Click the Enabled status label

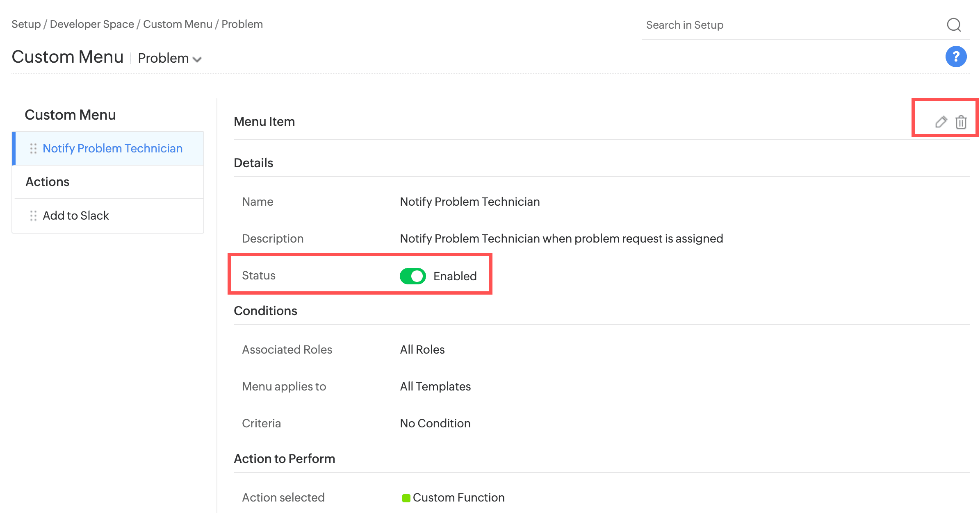pyautogui.click(x=455, y=276)
